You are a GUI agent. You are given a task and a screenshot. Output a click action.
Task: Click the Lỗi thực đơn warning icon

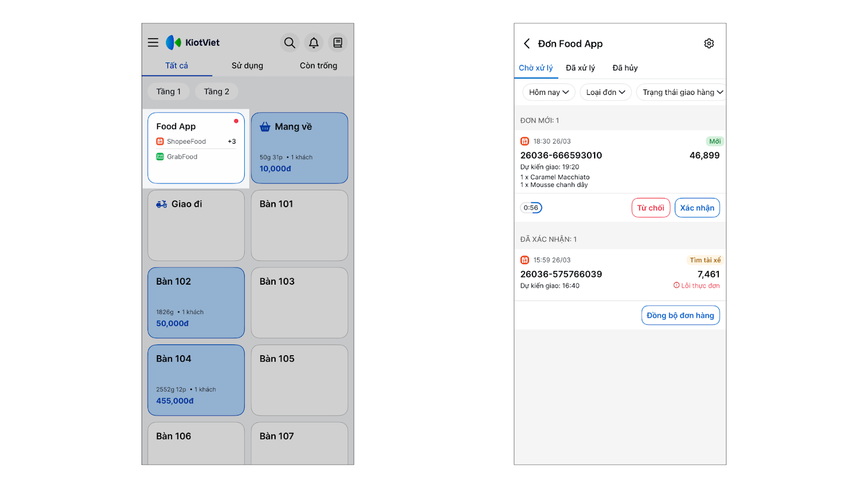click(x=676, y=285)
